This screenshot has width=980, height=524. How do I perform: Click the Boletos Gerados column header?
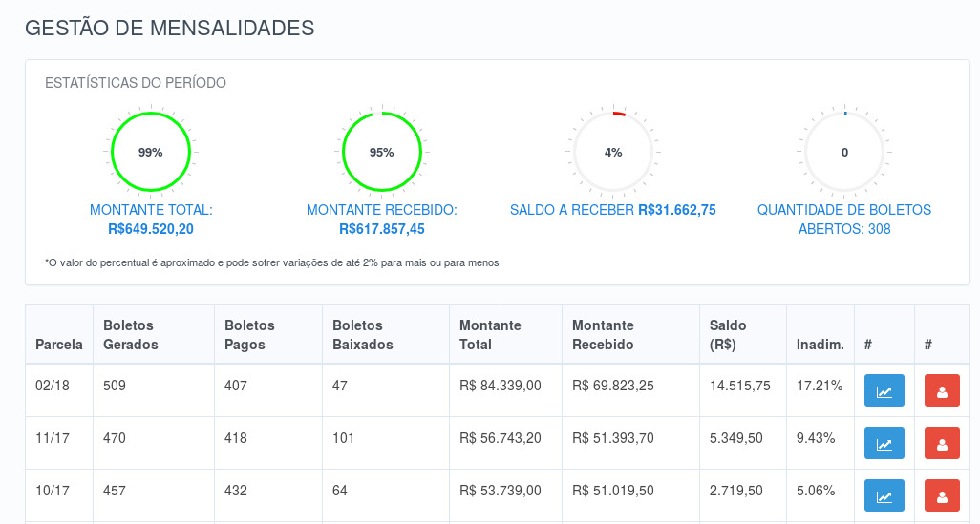tap(131, 335)
